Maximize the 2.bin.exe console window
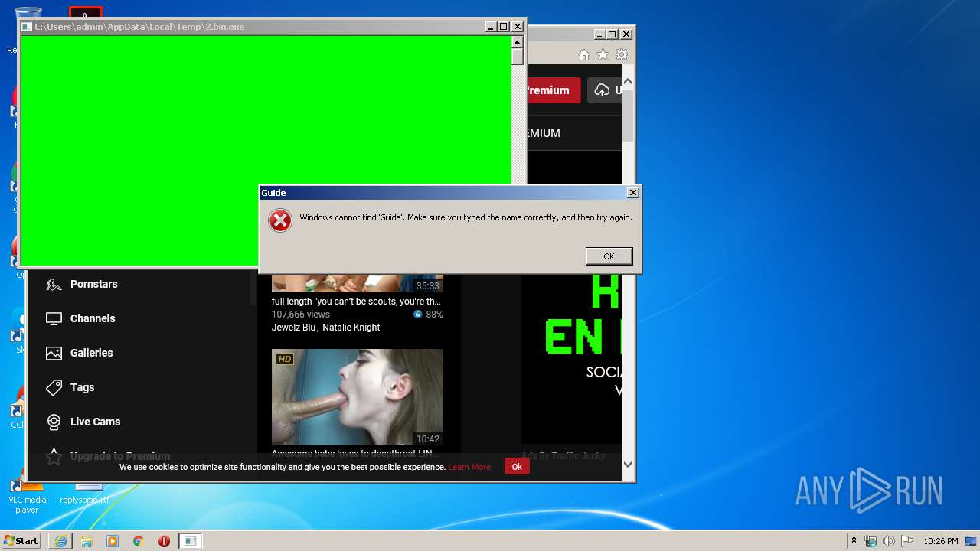Viewport: 980px width, 551px height. pos(504,27)
